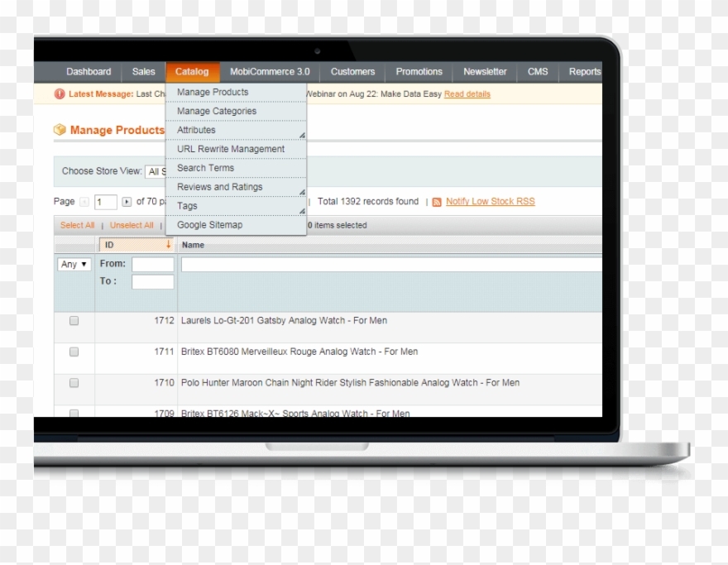Go to next page using the forward arrow
728x565 pixels.
point(125,201)
